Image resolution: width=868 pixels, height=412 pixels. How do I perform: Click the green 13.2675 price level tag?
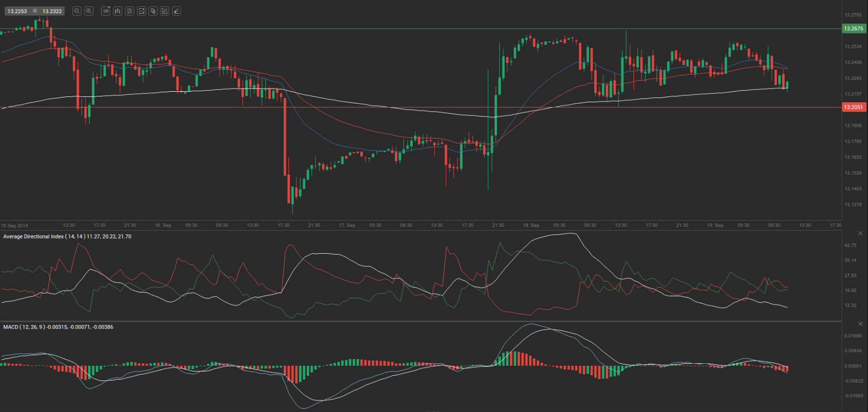click(x=853, y=29)
